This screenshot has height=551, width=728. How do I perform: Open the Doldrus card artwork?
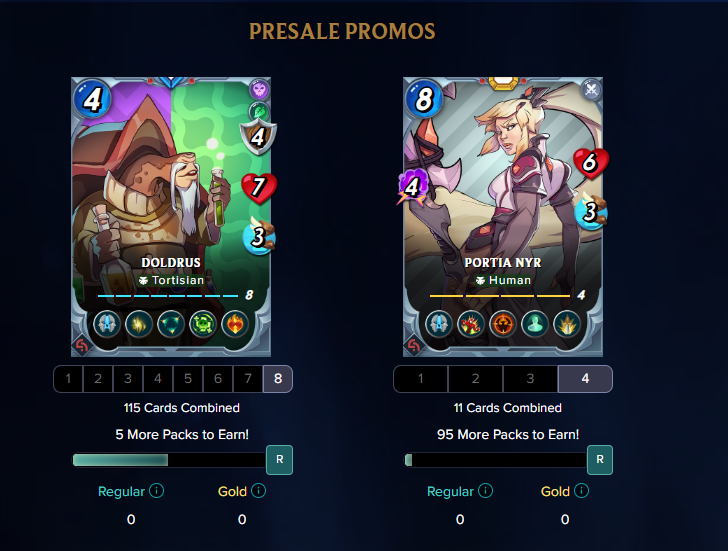pos(171,217)
